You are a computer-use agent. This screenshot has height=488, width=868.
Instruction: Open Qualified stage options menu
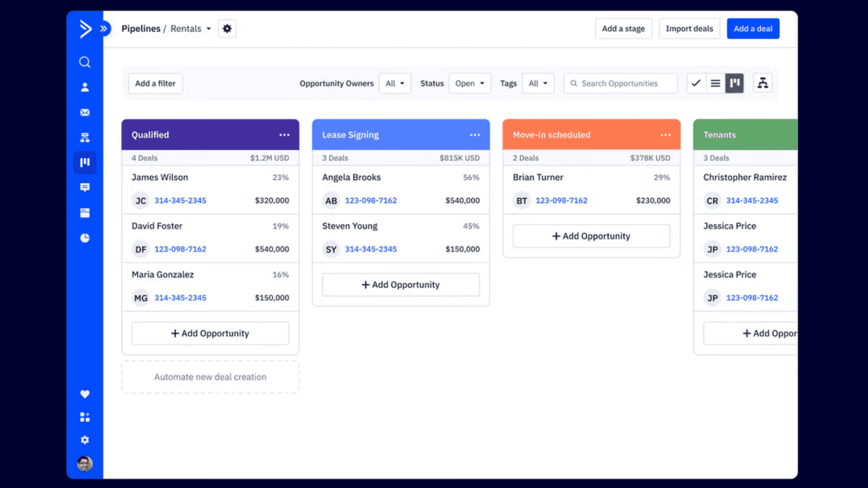pos(284,135)
